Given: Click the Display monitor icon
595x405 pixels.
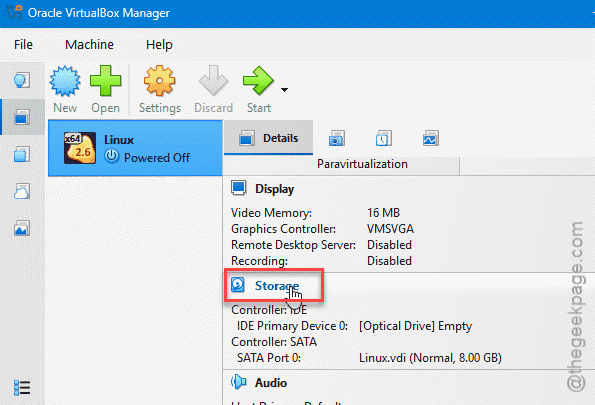Looking at the screenshot, I should click(239, 188).
